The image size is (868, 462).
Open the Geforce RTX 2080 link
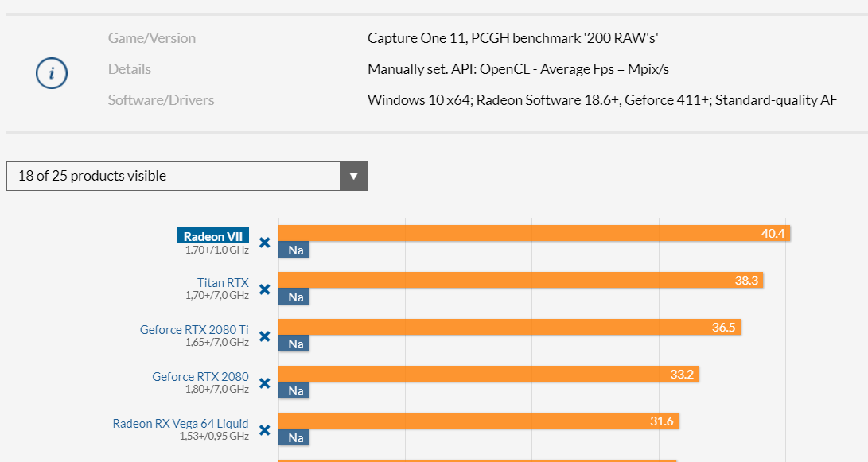(200, 377)
